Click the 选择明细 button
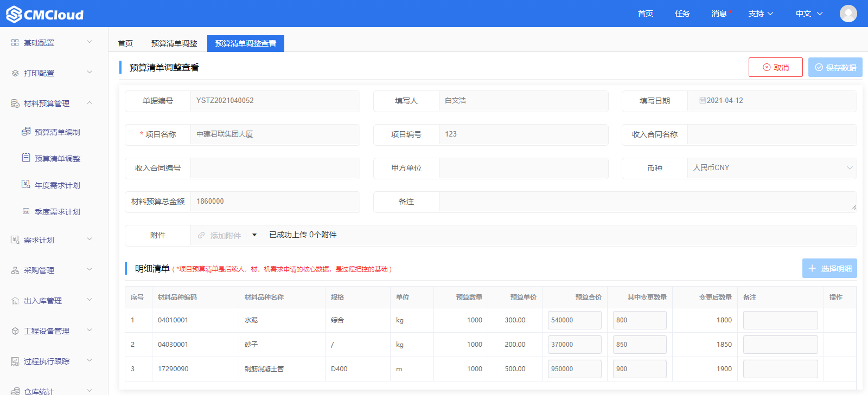 829,268
